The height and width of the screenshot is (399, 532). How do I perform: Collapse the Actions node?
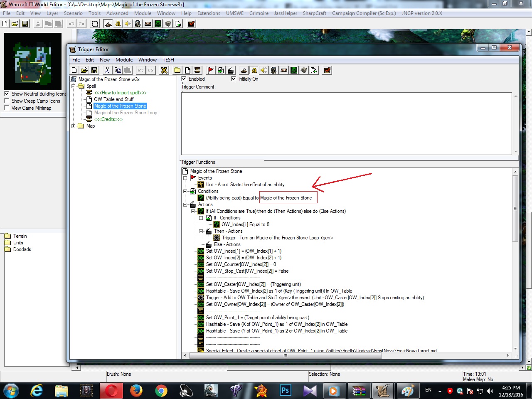pyautogui.click(x=185, y=204)
